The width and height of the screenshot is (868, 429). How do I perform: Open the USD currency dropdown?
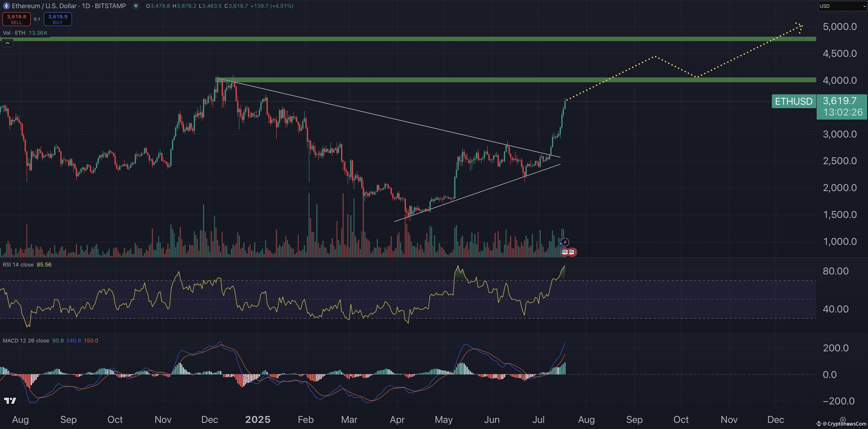coord(842,6)
